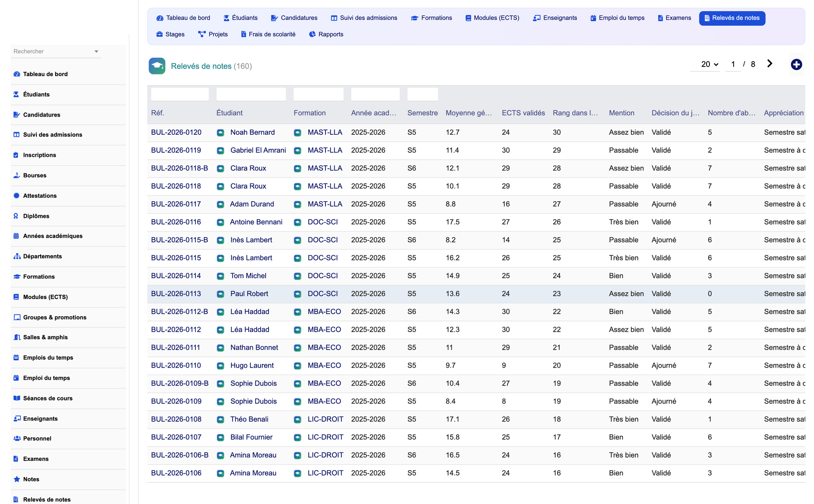The height and width of the screenshot is (504, 814).
Task: Open the Tableau de bord top tab
Action: (183, 18)
